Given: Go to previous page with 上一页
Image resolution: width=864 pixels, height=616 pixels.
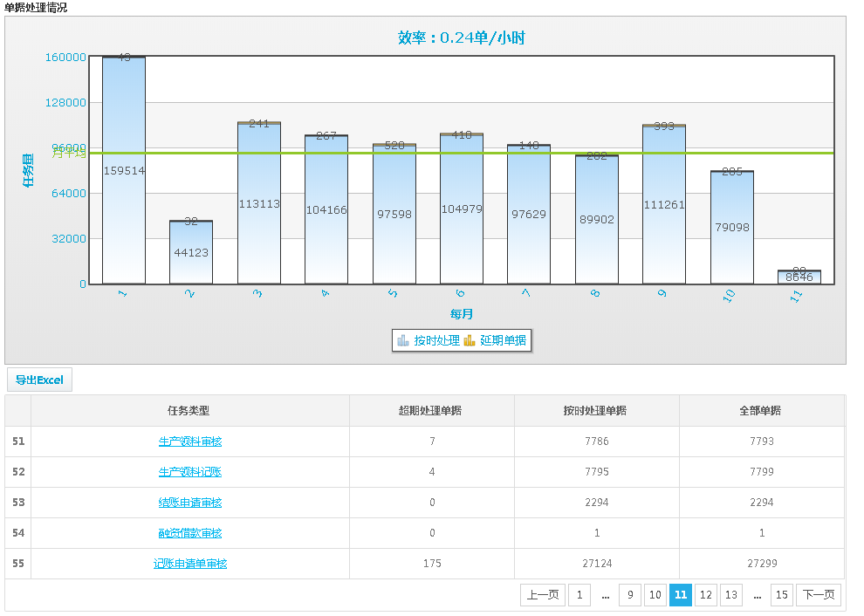Looking at the screenshot, I should click(542, 595).
